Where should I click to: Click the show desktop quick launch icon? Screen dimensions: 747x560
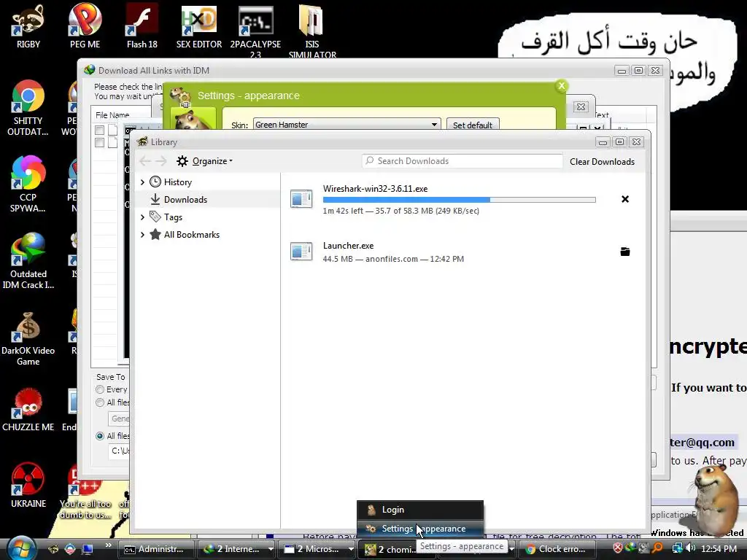[87, 549]
